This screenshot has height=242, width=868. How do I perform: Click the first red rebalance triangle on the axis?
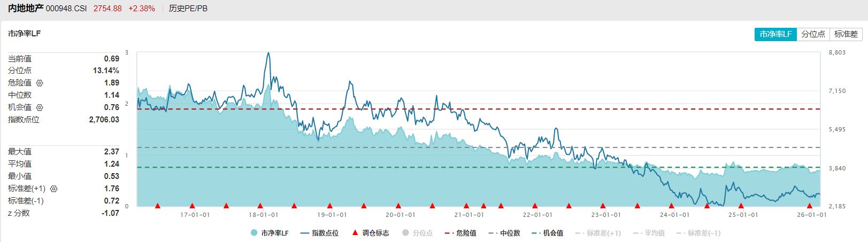157,206
